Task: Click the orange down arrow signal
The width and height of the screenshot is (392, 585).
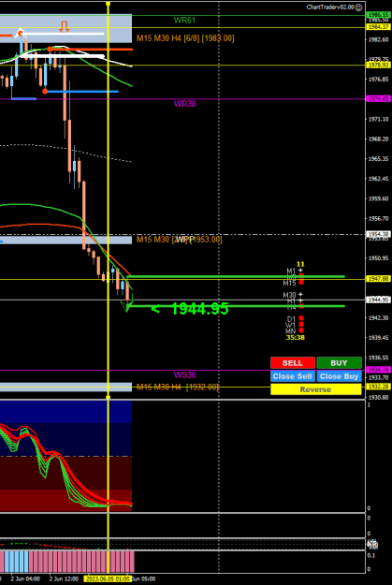Action: tap(65, 26)
